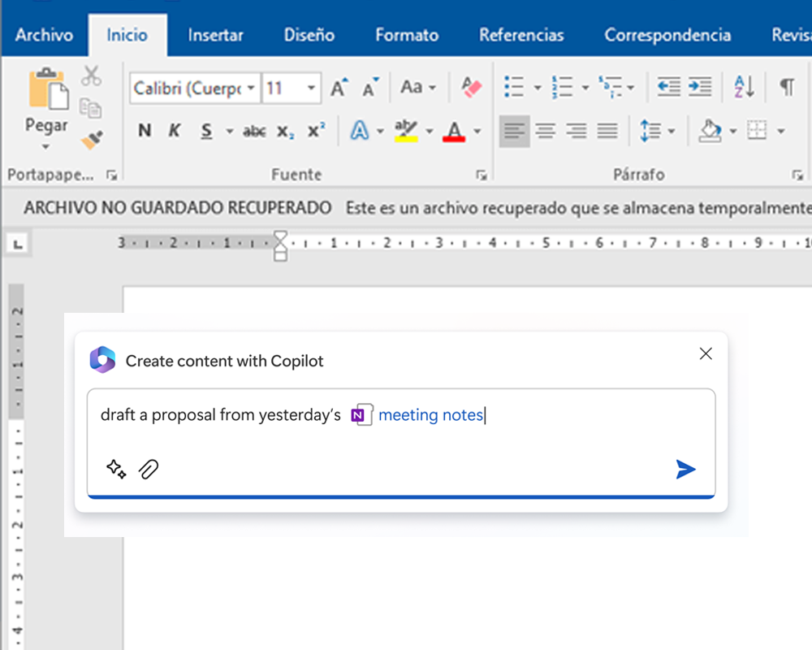Increase font size with larger A icon

pos(339,87)
